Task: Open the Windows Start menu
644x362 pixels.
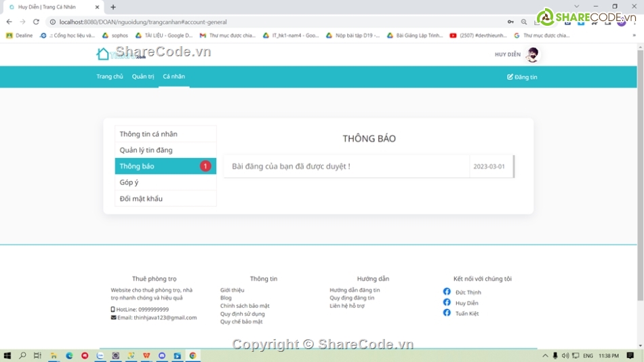Action: pos(7,355)
